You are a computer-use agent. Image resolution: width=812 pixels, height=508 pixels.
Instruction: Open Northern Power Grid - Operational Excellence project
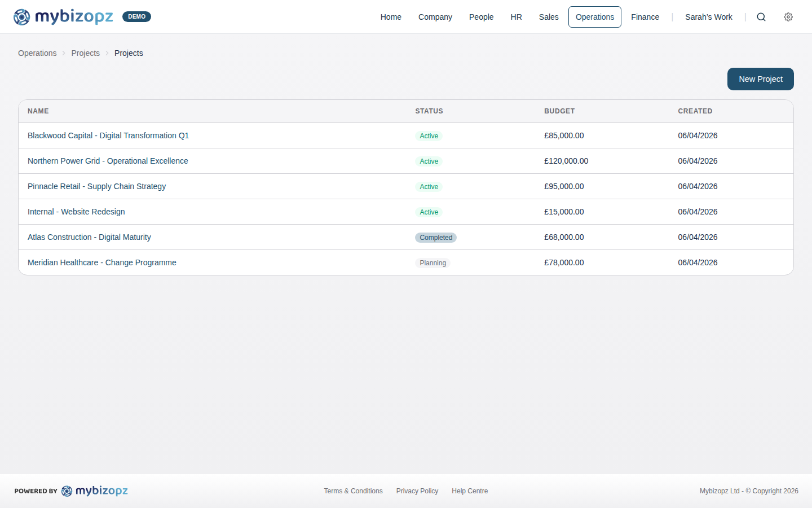tap(108, 161)
